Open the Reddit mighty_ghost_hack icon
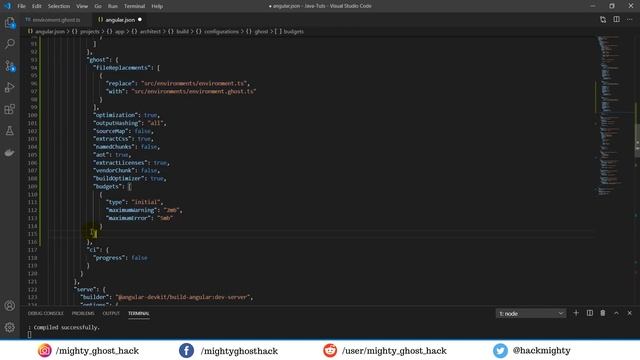 330,350
